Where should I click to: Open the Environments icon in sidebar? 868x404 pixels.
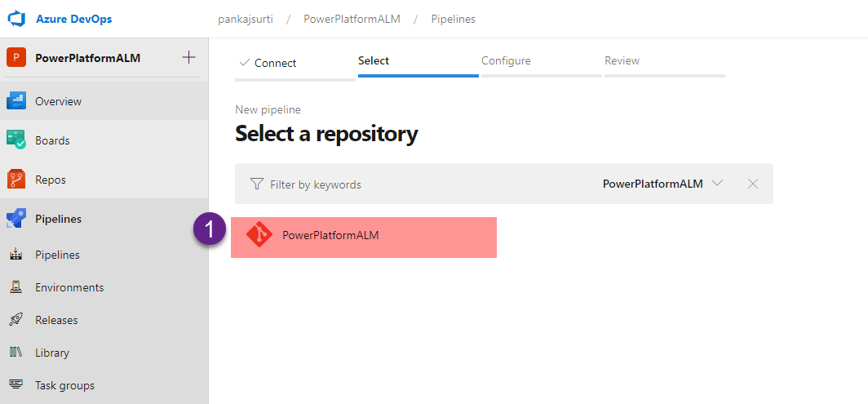click(16, 287)
